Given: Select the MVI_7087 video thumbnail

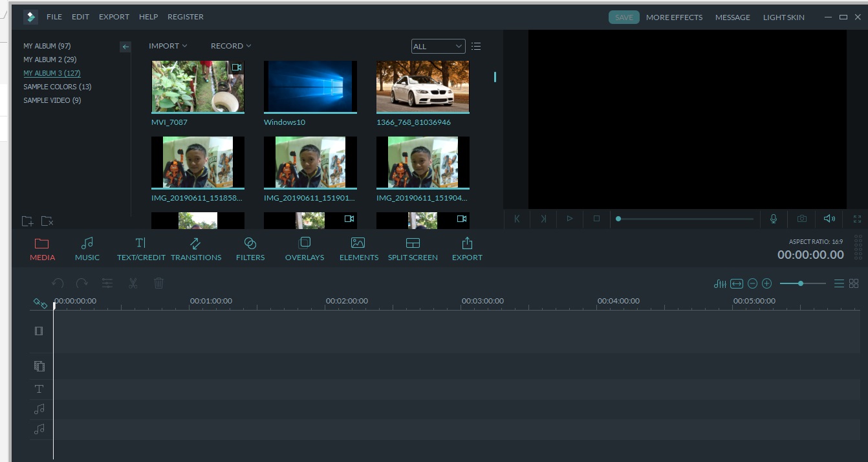Looking at the screenshot, I should 198,87.
